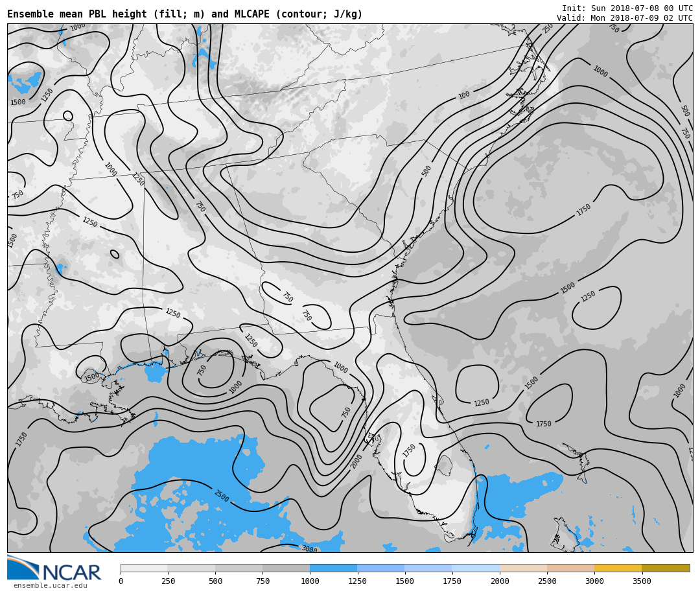Click the pale blue 1750–2000 colorbar segment
Viewport: 700px width, 593px height.
point(476,568)
